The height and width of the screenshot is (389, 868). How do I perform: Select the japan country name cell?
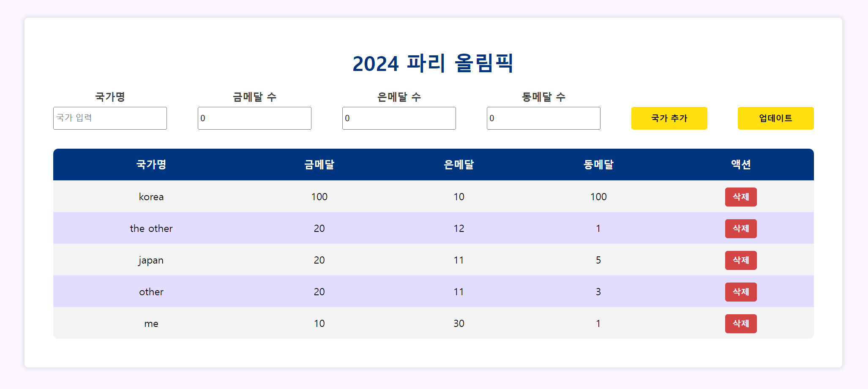tap(151, 260)
